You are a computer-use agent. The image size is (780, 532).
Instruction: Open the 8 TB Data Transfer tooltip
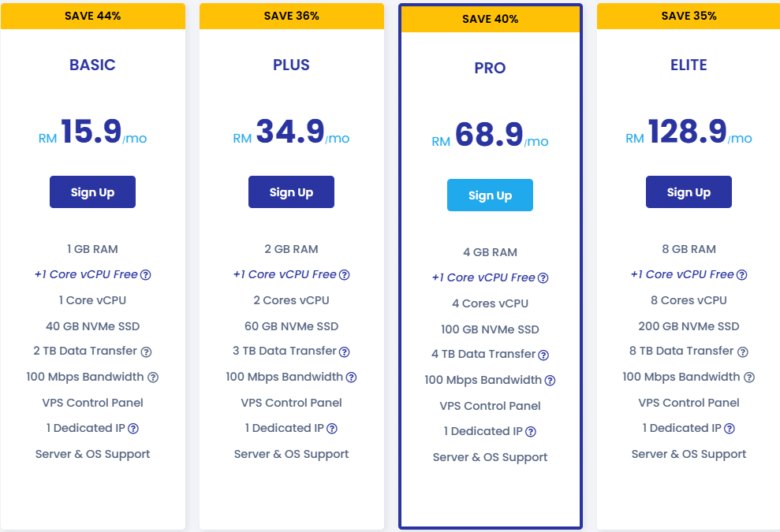[x=741, y=351]
